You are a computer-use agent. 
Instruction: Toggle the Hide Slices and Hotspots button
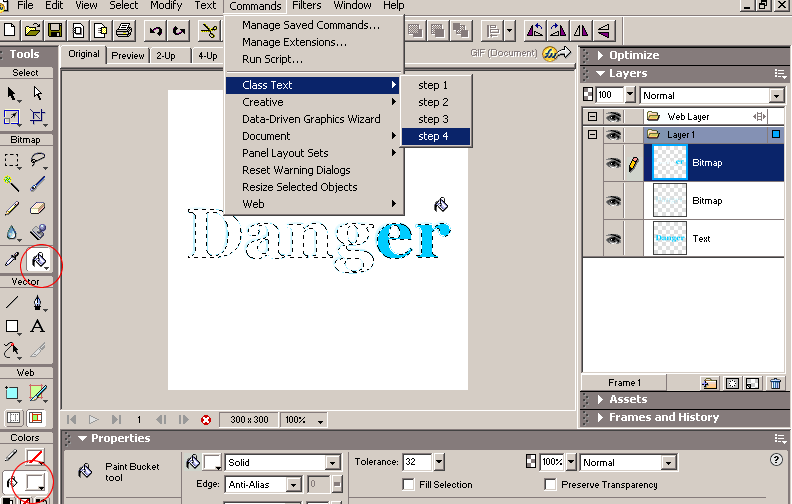(x=14, y=418)
